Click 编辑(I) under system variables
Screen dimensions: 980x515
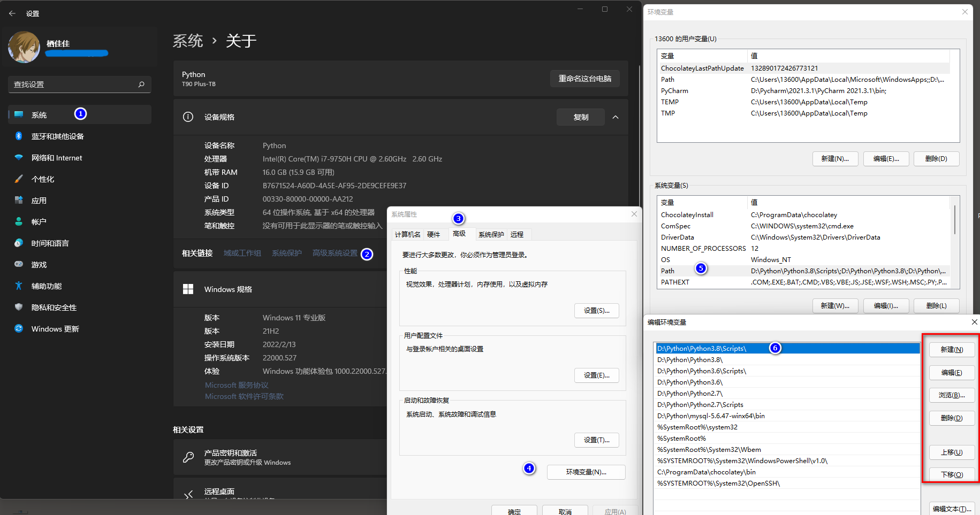(x=886, y=306)
